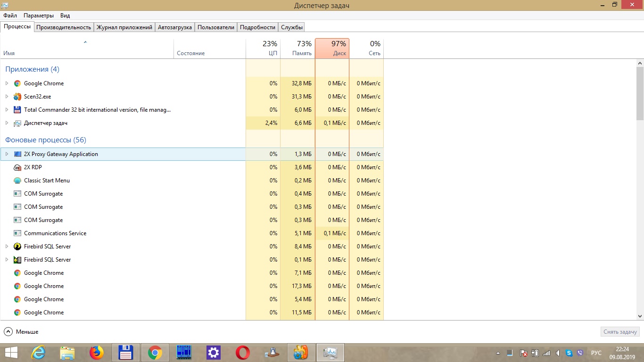
Task: Expand the 2X Proxy Gateway Application row
Action: 7,154
